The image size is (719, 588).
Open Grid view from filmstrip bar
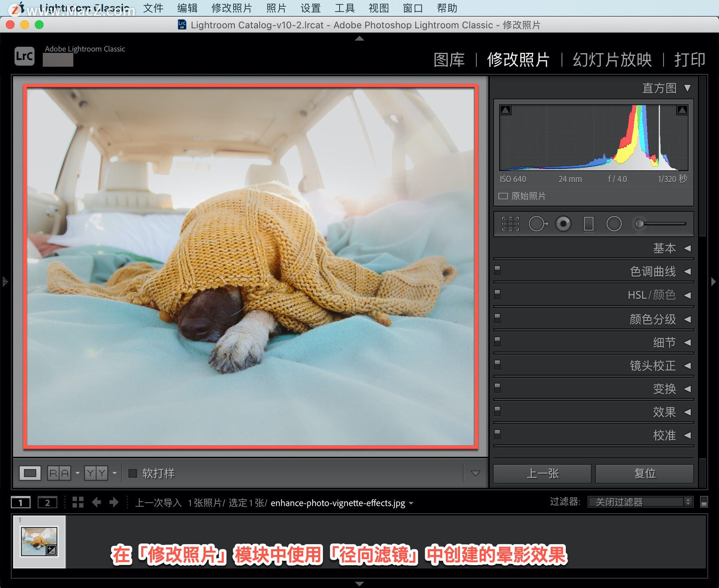click(x=78, y=502)
